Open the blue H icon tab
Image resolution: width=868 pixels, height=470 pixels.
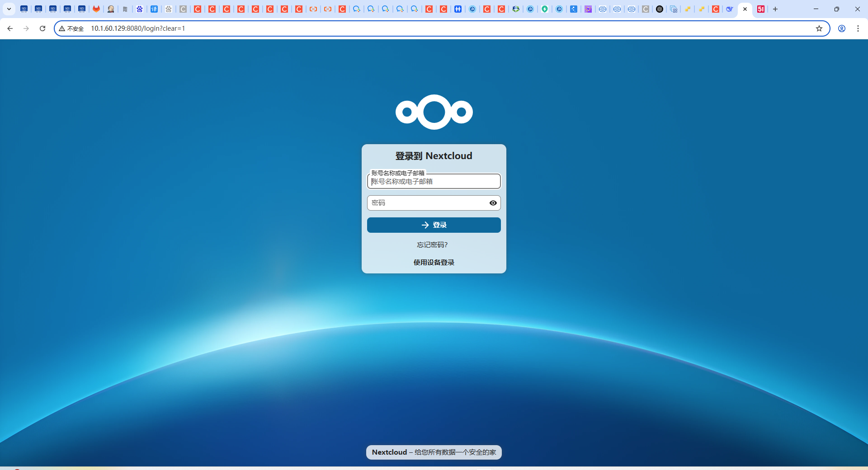(x=458, y=9)
